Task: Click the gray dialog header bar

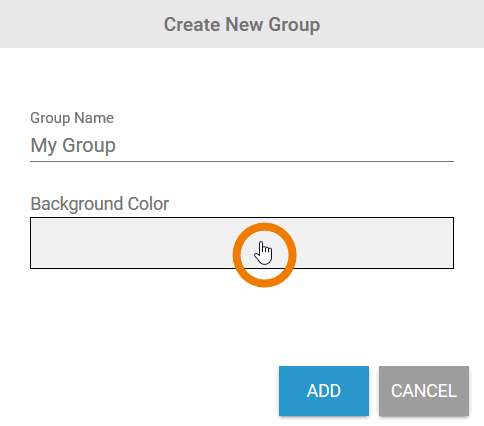Action: (242, 24)
